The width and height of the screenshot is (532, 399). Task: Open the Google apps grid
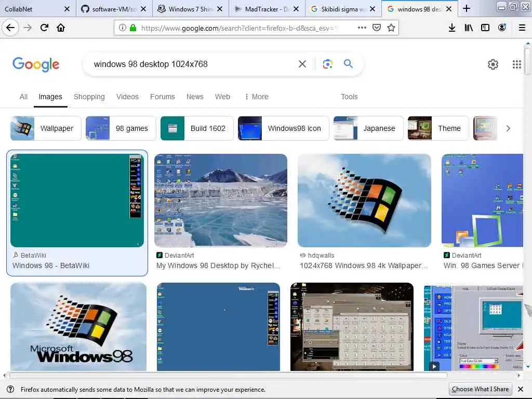point(516,64)
